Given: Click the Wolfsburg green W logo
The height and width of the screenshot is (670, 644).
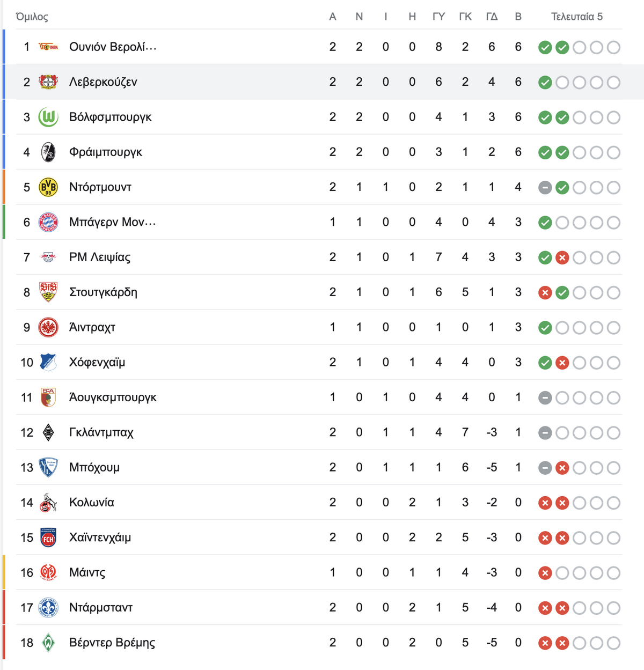Looking at the screenshot, I should pyautogui.click(x=48, y=117).
